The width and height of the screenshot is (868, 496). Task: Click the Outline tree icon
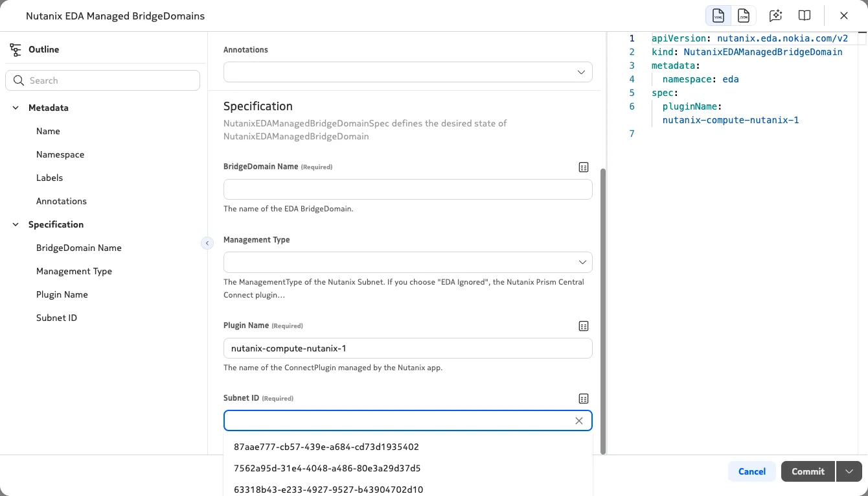coord(16,49)
